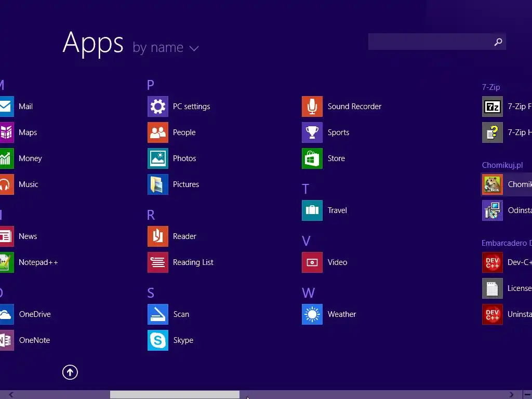Launch the OneNote icon
Viewport: 532px width, 399px height.
click(7, 340)
